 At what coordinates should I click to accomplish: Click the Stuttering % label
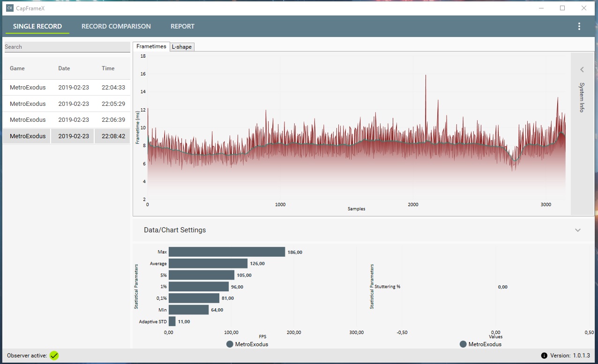click(388, 287)
